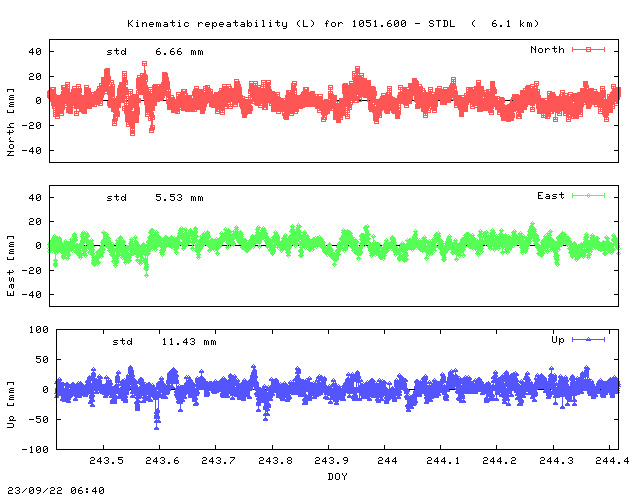Image resolution: width=640 pixels, height=496 pixels.
Task: Select the 'std 5.53 mm' value in East plot
Action: pyautogui.click(x=155, y=198)
